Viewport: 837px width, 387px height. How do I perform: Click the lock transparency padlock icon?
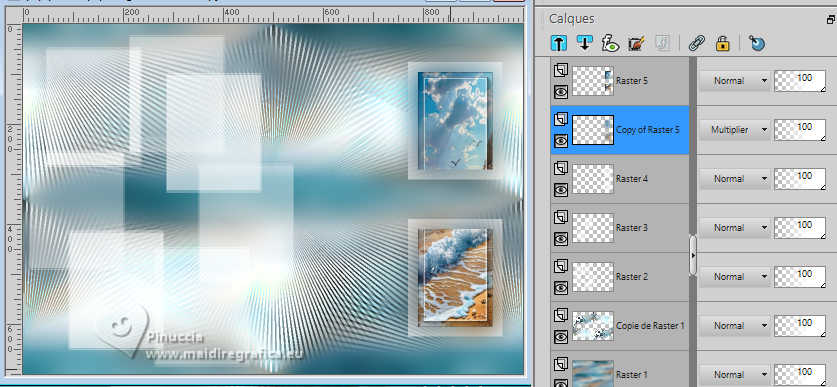pos(722,43)
